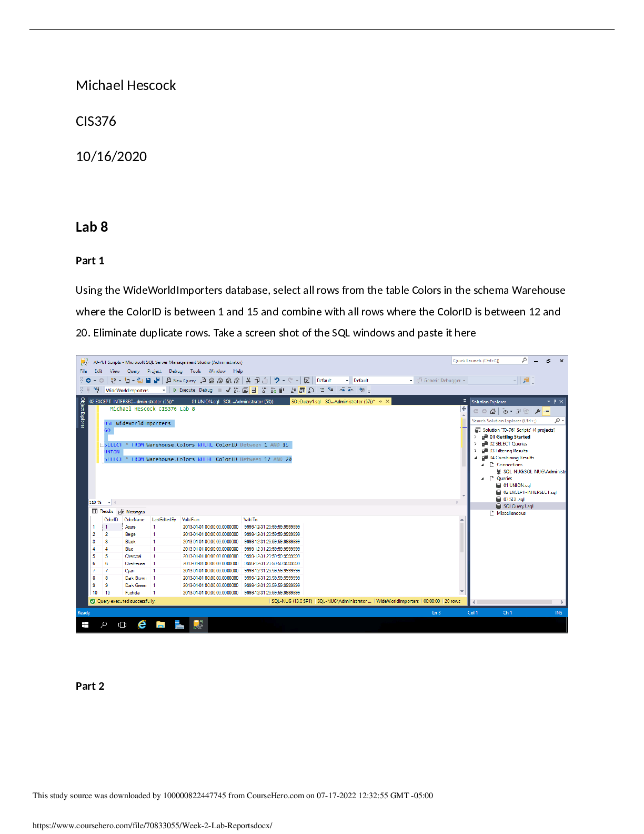Screen dimensions: 644x834
Task: Toggle auto-hide pin on Solution Explorer
Action: point(555,402)
